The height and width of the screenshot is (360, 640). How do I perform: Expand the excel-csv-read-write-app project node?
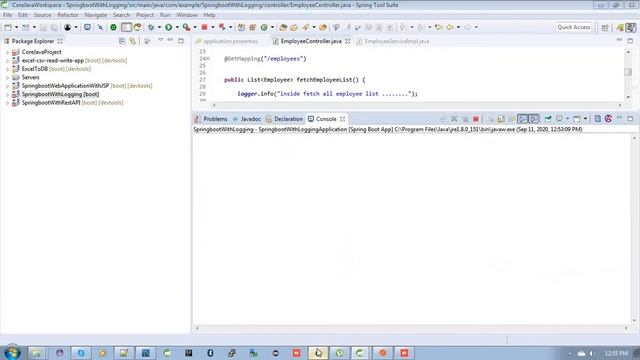tap(7, 61)
